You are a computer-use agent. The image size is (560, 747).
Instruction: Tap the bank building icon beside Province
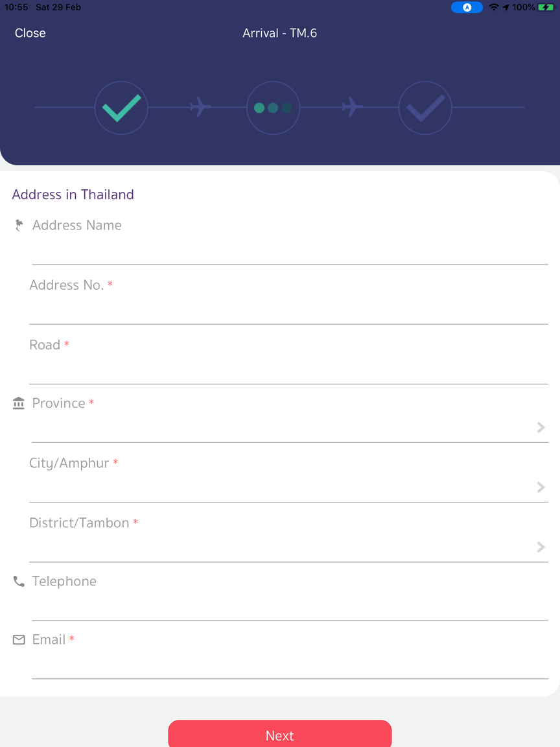click(19, 403)
